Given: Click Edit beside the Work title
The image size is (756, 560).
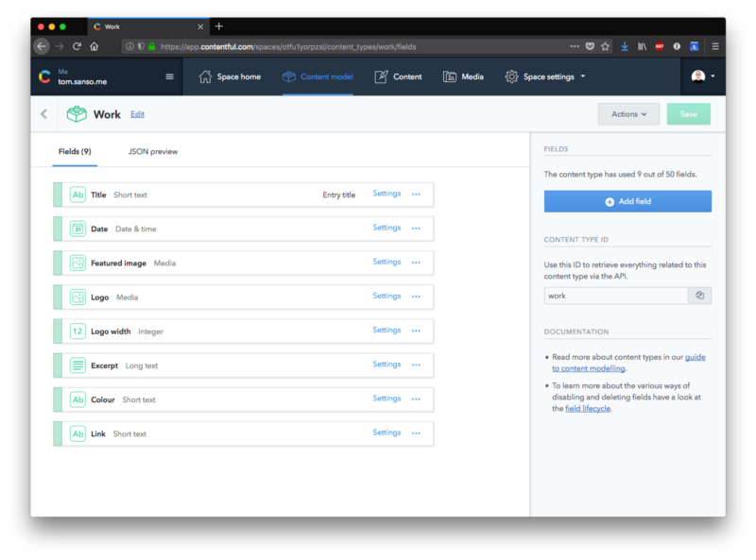Looking at the screenshot, I should click(x=137, y=113).
